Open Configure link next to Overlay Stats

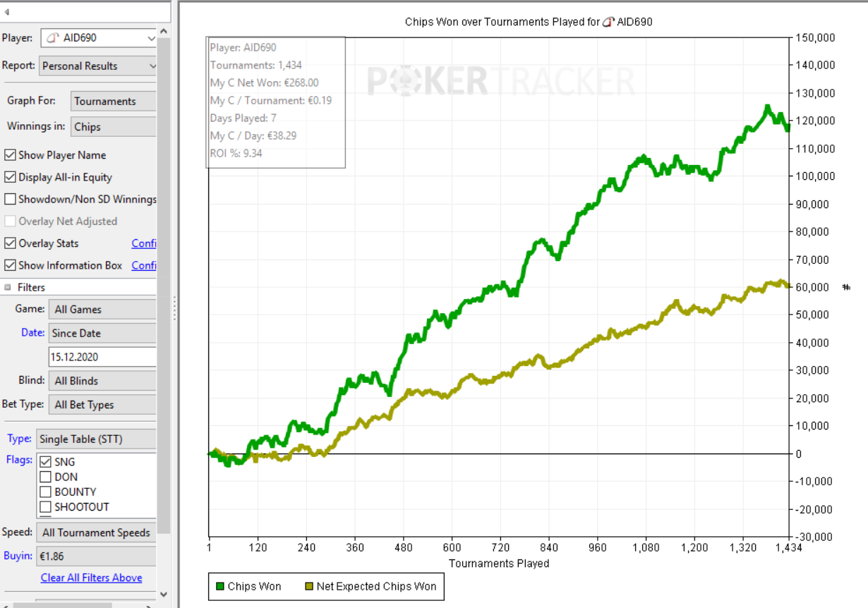(143, 243)
